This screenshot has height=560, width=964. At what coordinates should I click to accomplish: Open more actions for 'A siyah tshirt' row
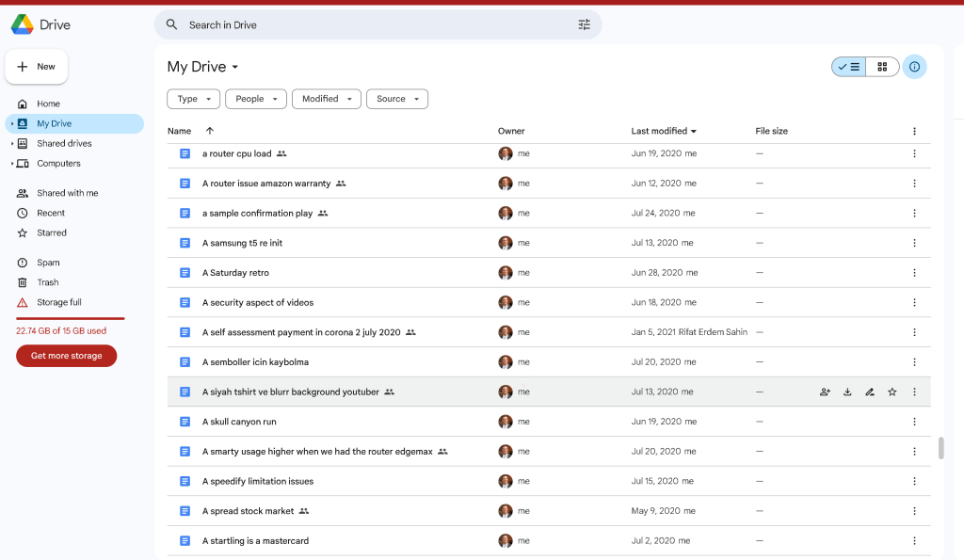(914, 392)
